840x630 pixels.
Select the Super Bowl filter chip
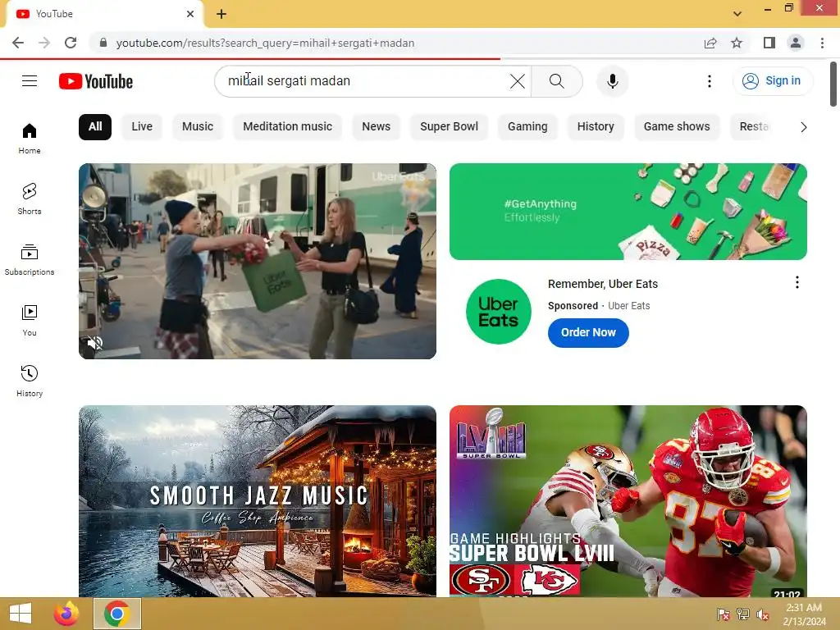449,127
